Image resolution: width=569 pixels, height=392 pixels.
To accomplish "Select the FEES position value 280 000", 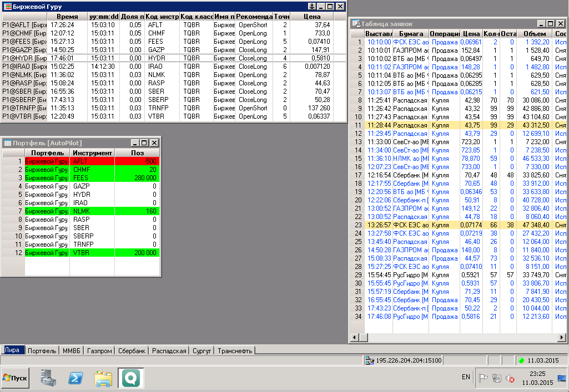I will (145, 178).
